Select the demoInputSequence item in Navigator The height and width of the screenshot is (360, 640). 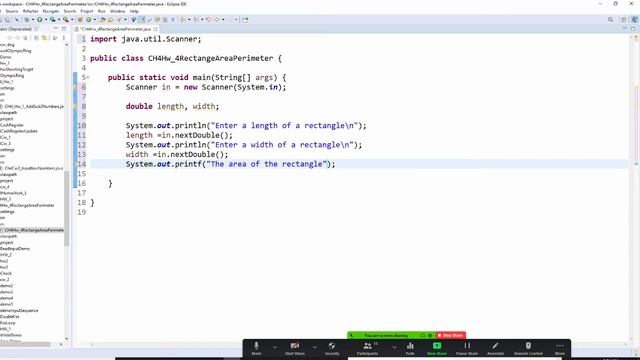tap(19, 311)
